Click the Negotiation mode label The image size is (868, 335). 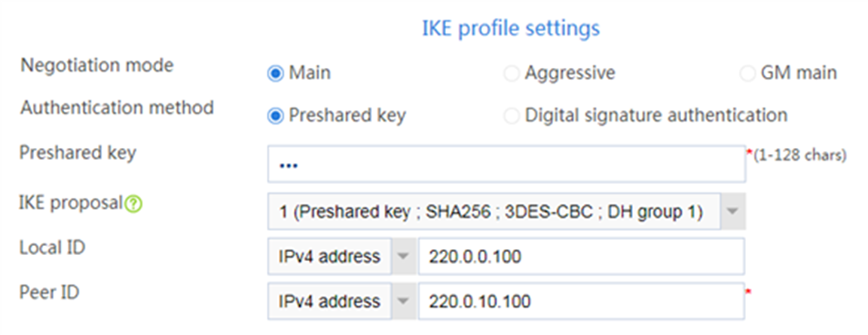pos(97,66)
